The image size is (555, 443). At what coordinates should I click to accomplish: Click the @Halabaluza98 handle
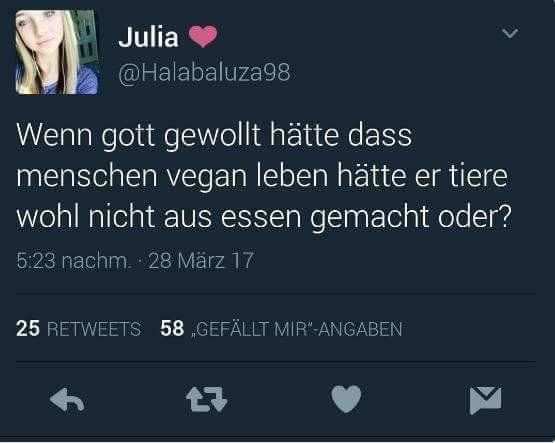(x=204, y=74)
